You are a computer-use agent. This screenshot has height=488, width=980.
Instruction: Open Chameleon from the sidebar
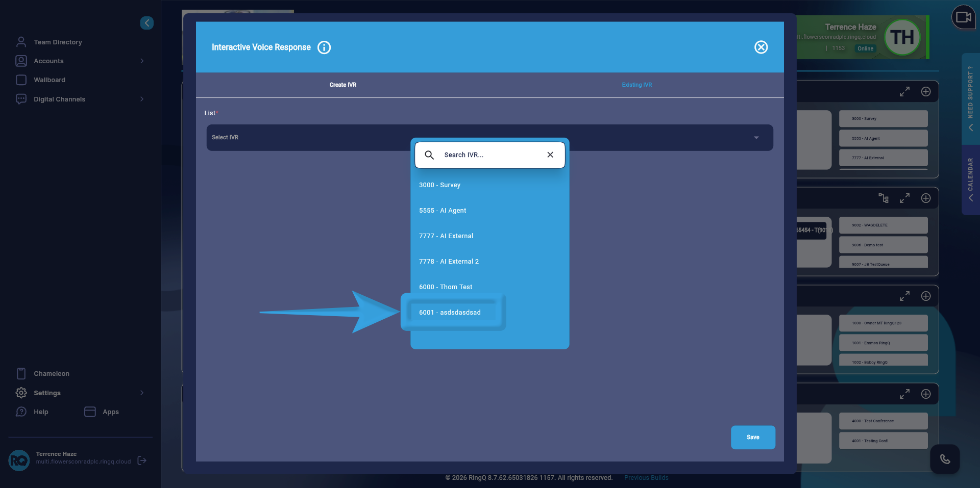pos(51,374)
